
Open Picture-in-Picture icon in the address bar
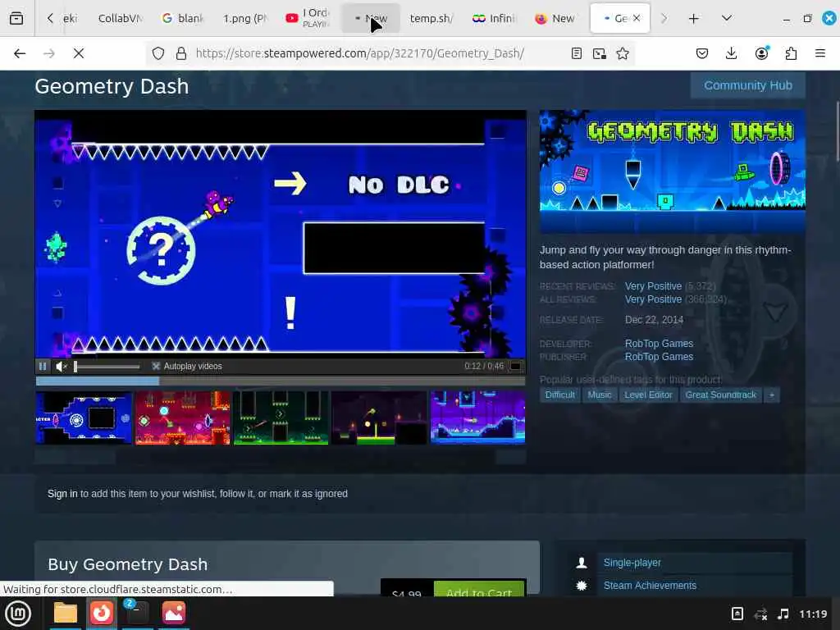(x=600, y=53)
